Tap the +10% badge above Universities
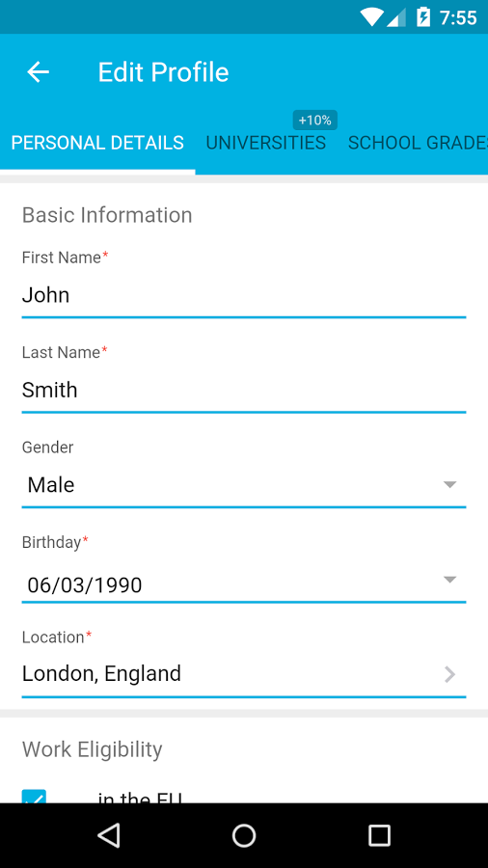Viewport: 488px width, 868px height. click(x=314, y=121)
